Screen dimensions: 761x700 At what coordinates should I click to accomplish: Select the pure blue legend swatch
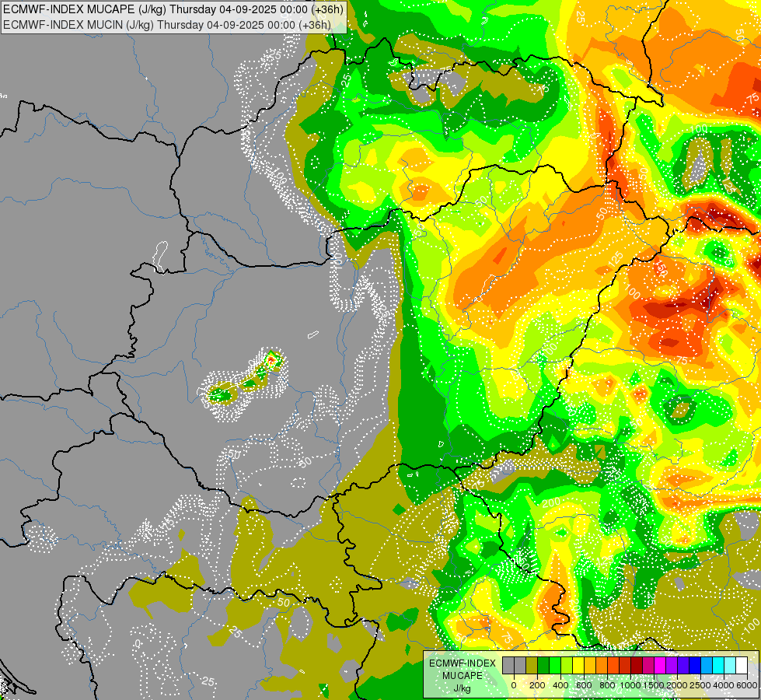[696, 666]
